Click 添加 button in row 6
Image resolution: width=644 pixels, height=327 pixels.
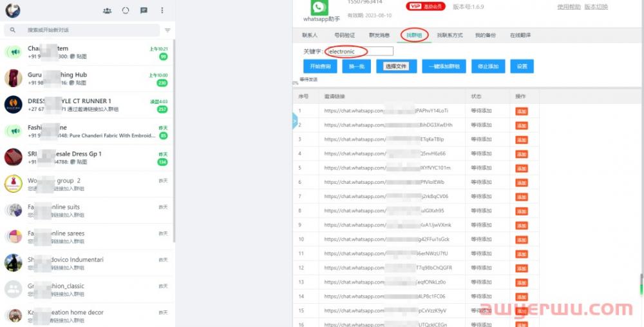(522, 183)
